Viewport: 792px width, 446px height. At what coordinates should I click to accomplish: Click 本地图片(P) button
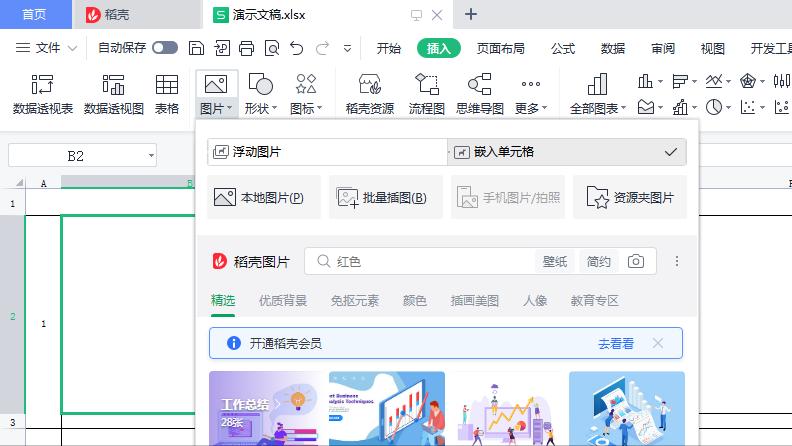[264, 197]
